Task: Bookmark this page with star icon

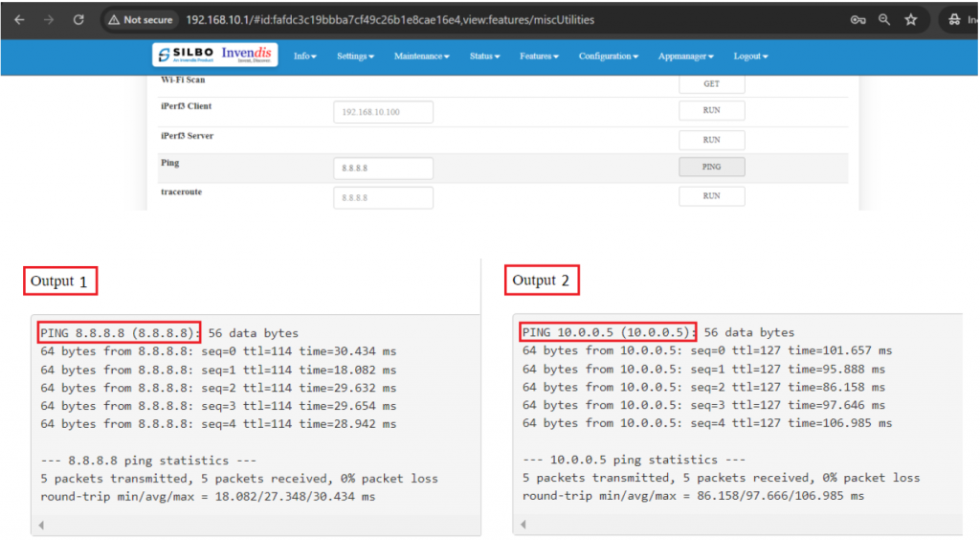Action: pos(911,19)
